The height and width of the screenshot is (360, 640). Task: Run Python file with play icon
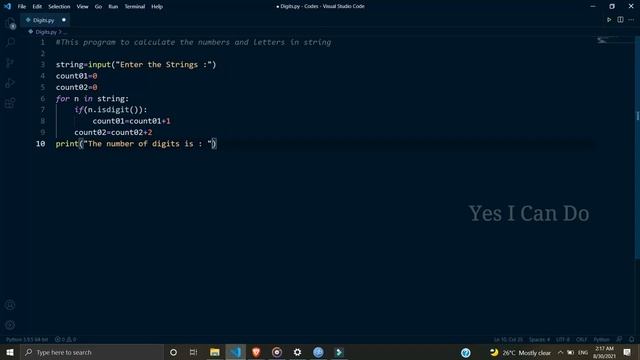[x=609, y=20]
